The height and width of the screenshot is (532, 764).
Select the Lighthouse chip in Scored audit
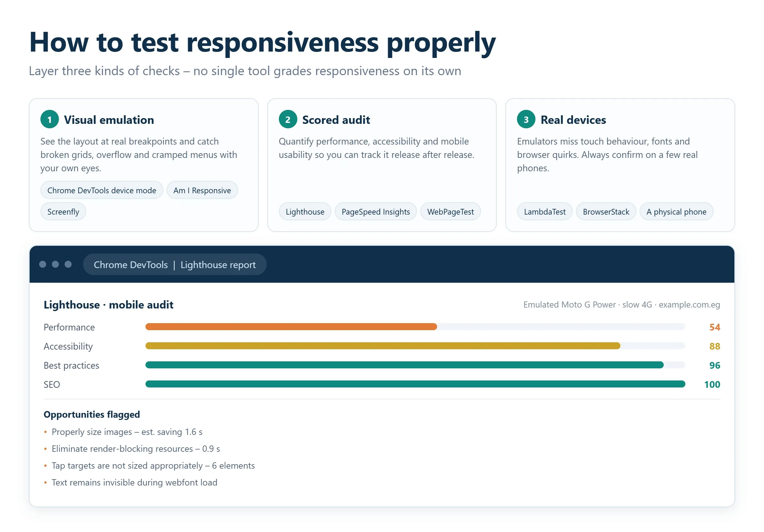pos(305,212)
